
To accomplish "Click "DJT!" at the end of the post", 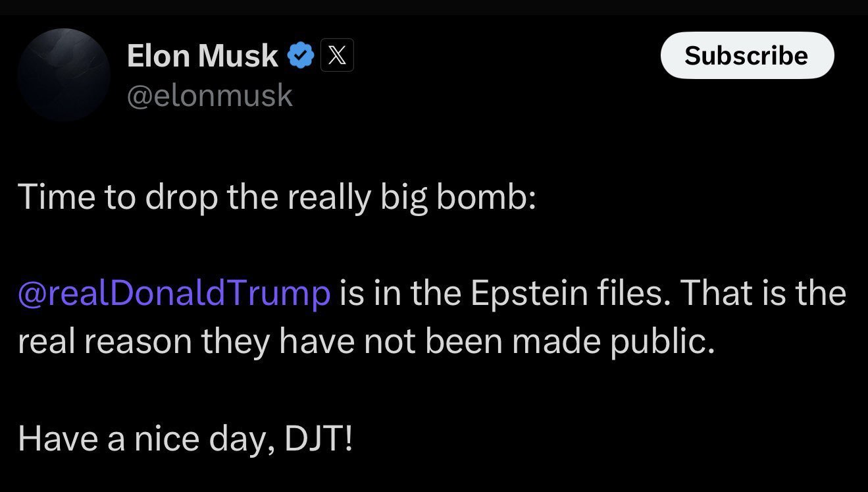I will tap(319, 437).
